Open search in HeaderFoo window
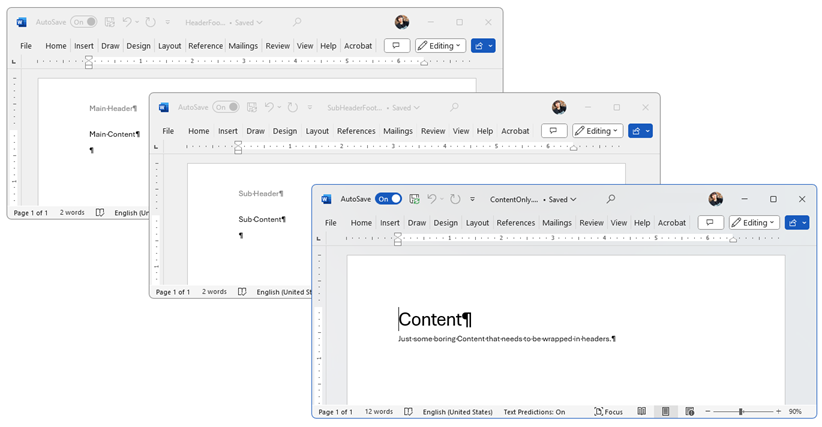The width and height of the screenshot is (822, 427). tap(297, 22)
